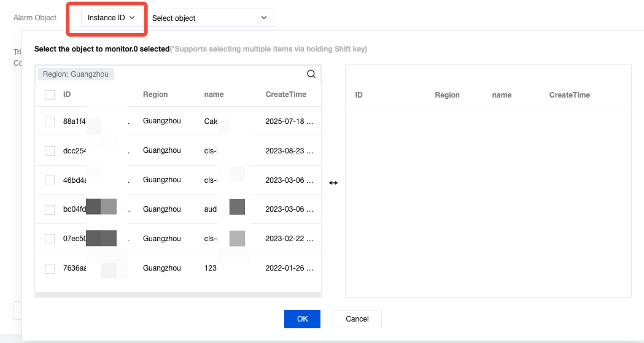Image resolution: width=644 pixels, height=343 pixels.
Task: Click the ID header in the right selected list
Action: (x=359, y=95)
